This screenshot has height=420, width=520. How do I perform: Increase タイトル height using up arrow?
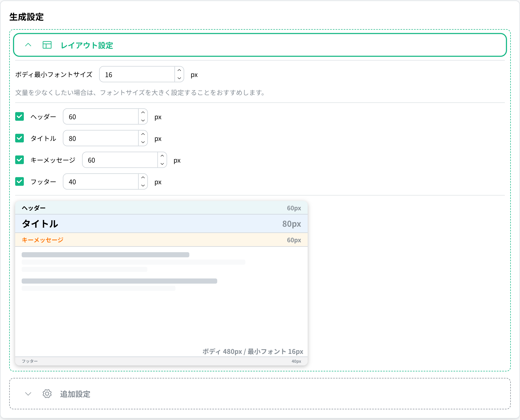(143, 134)
